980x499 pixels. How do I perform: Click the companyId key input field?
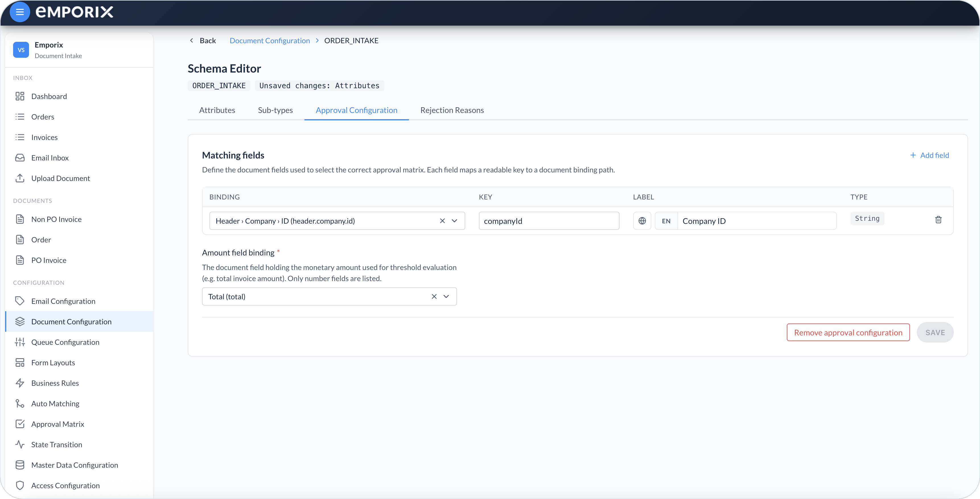549,221
